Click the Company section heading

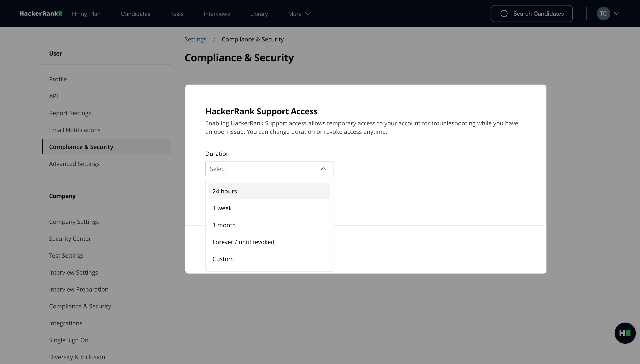62,196
